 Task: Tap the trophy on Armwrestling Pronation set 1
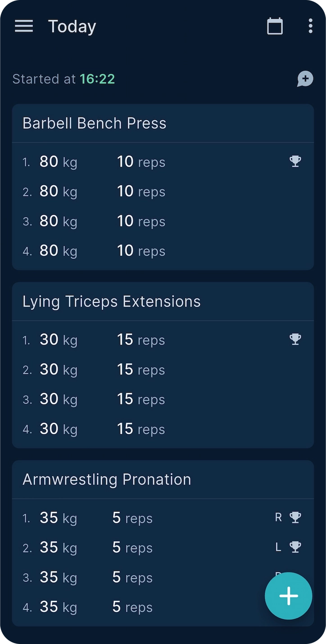pyautogui.click(x=295, y=517)
